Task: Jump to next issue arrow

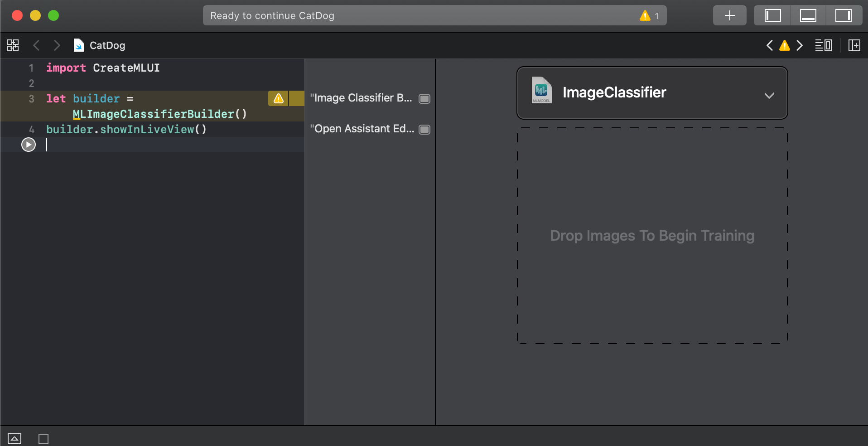Action: point(800,45)
